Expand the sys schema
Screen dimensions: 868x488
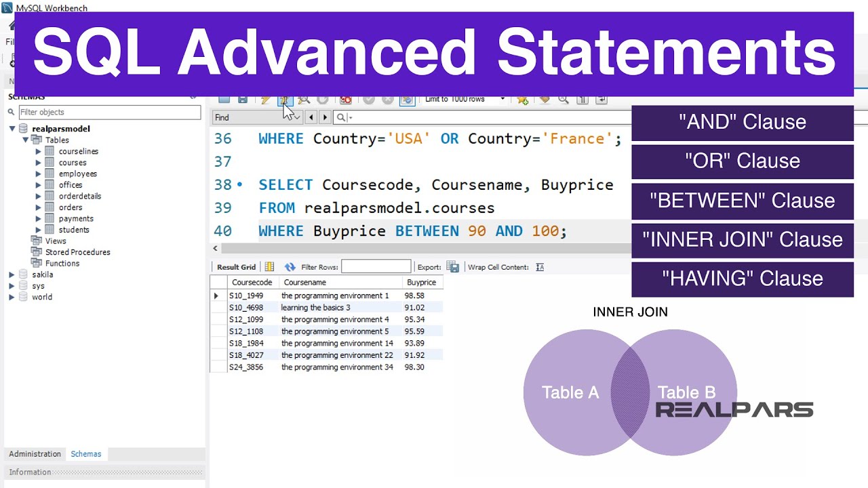click(x=12, y=286)
